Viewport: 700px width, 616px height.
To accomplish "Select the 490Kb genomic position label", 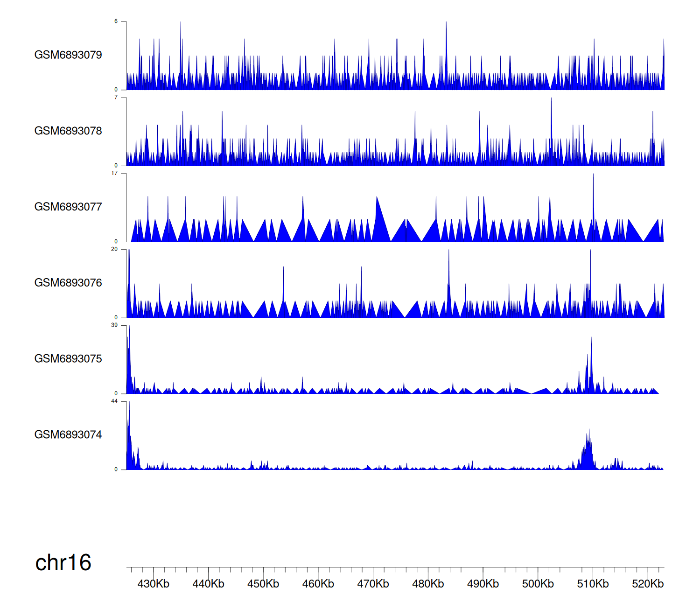I will tap(483, 584).
